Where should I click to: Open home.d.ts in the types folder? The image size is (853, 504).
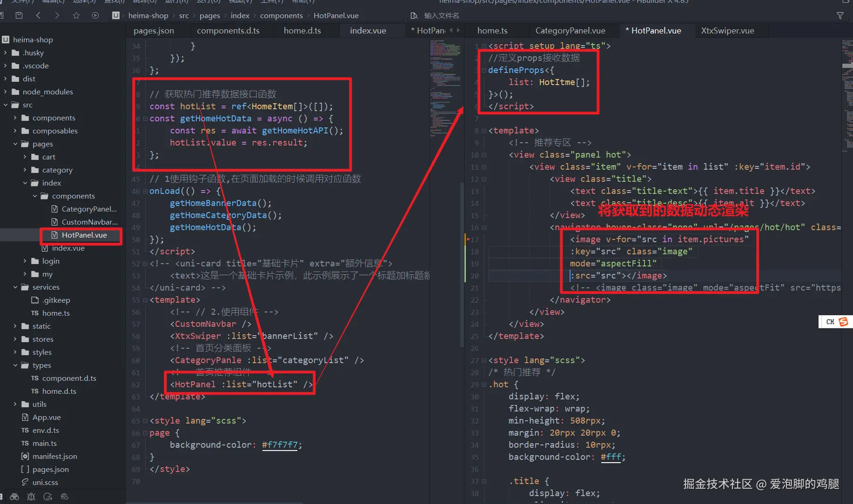59,391
